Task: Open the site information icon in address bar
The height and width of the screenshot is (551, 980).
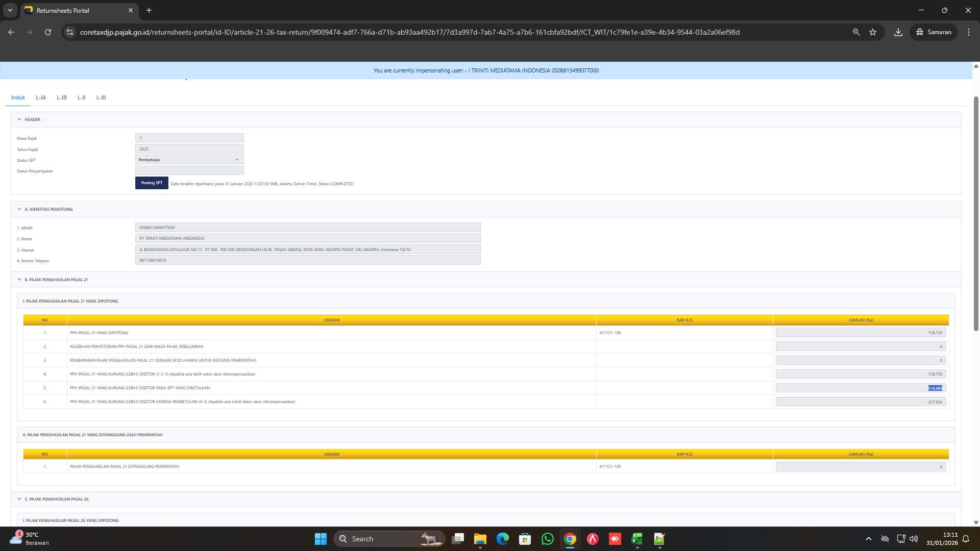Action: (69, 32)
